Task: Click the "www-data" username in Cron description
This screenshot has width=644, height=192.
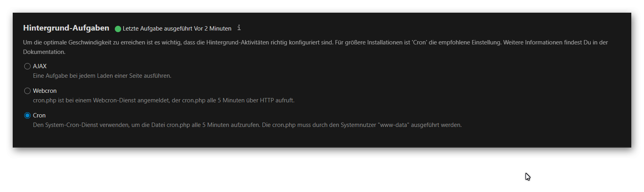Action: (x=395, y=125)
